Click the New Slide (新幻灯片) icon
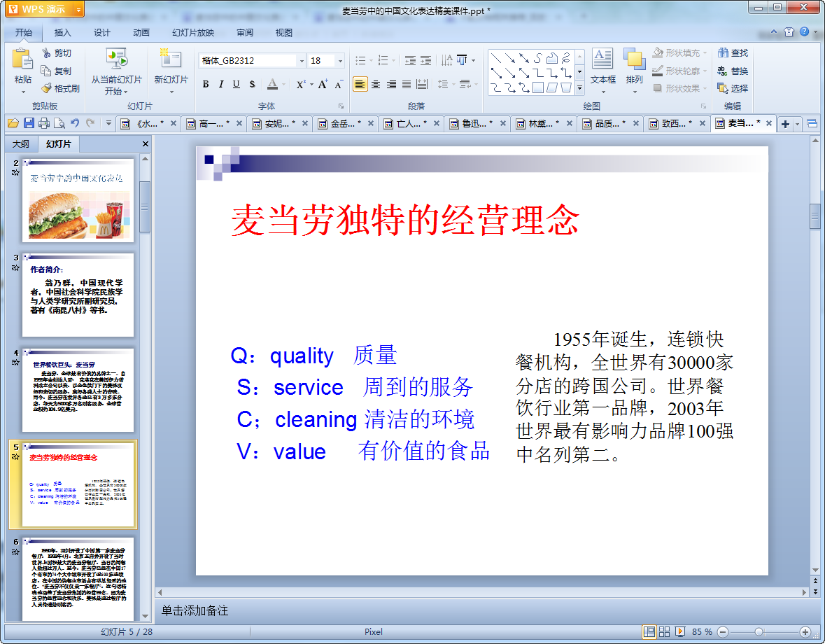Viewport: 825px width, 644px height. [171, 59]
